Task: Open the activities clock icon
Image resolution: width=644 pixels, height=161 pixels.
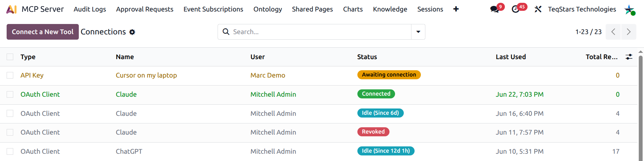Action: point(515,9)
